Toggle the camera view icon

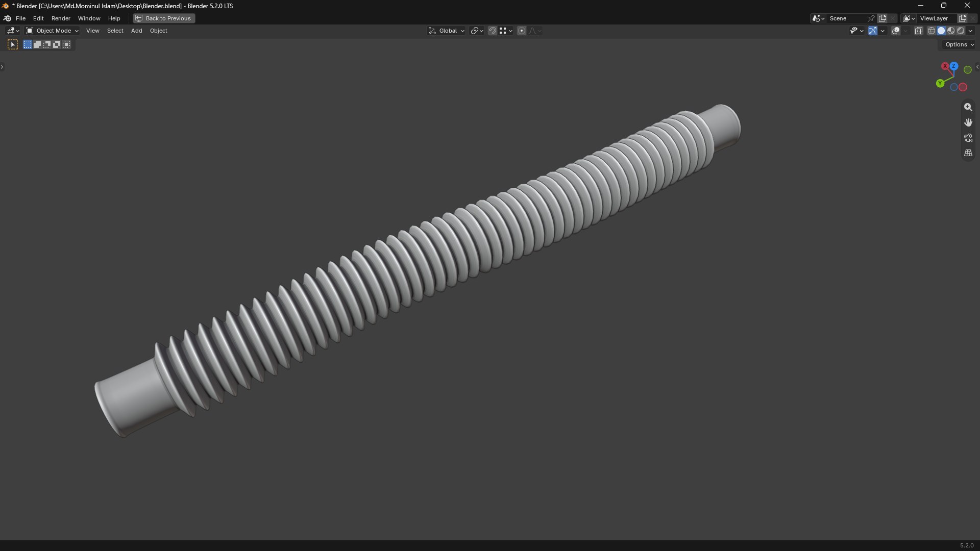point(968,138)
